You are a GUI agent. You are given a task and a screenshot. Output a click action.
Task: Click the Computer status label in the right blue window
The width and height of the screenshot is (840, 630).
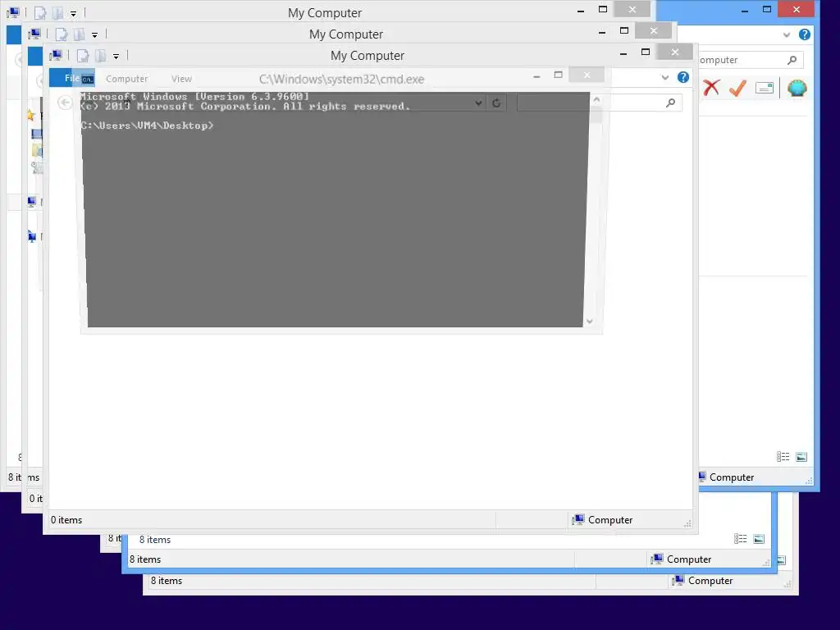(x=731, y=477)
